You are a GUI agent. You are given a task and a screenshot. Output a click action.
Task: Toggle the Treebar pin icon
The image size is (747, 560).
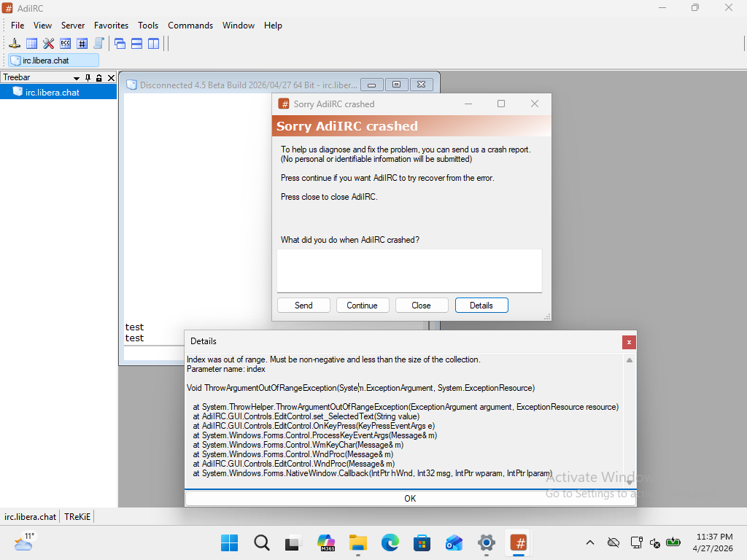tap(88, 78)
